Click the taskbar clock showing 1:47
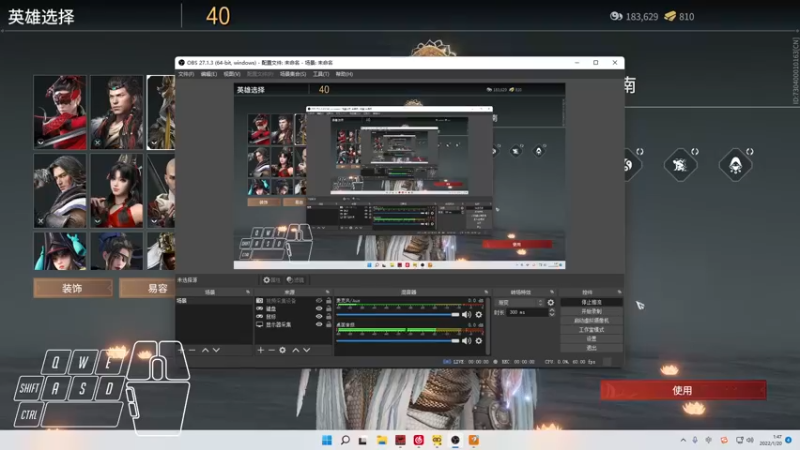The image size is (800, 450). pyautogui.click(x=771, y=440)
